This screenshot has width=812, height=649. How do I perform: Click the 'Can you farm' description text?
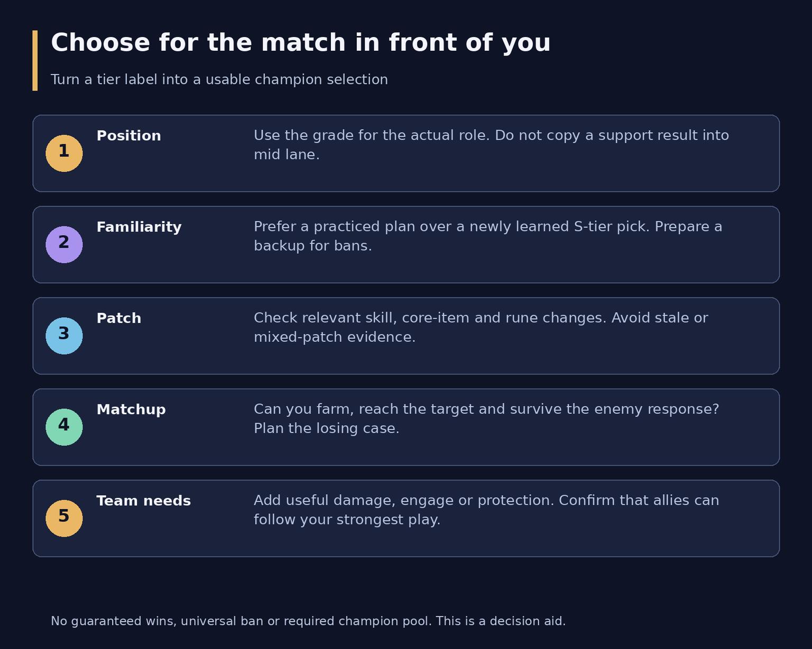coord(486,419)
